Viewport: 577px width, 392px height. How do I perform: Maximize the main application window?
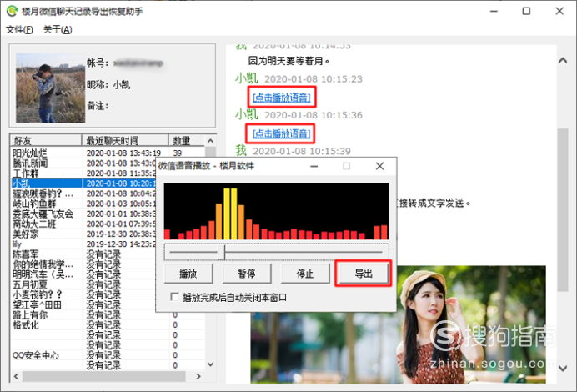[527, 11]
